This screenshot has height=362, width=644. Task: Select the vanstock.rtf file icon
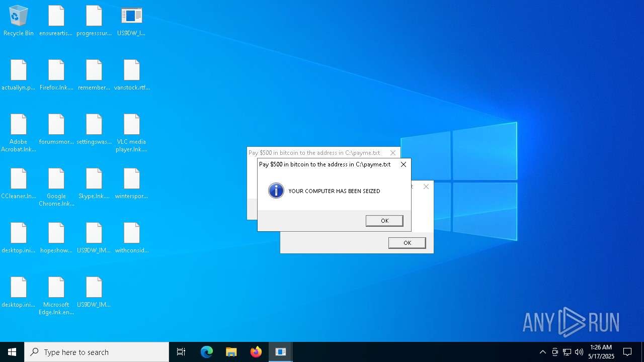click(x=132, y=75)
